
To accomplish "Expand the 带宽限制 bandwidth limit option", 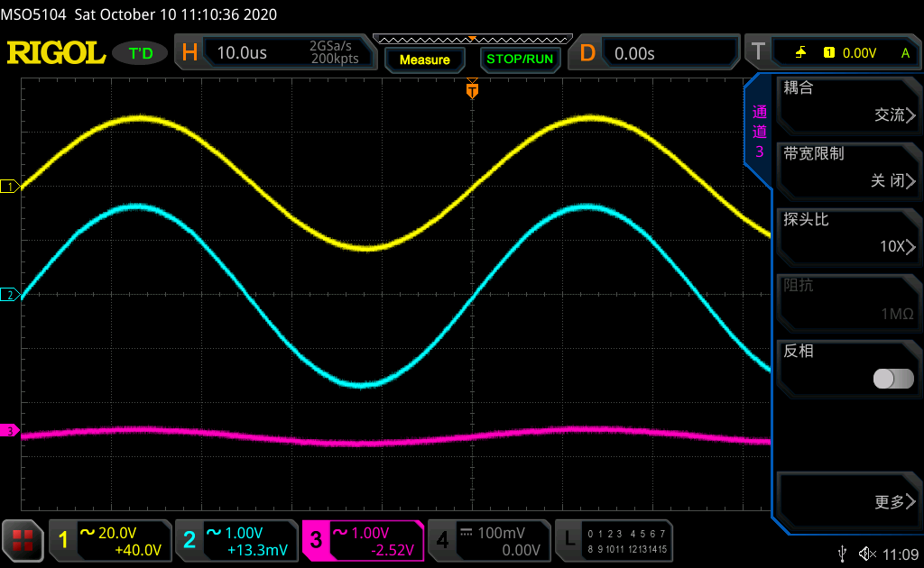I will [848, 169].
